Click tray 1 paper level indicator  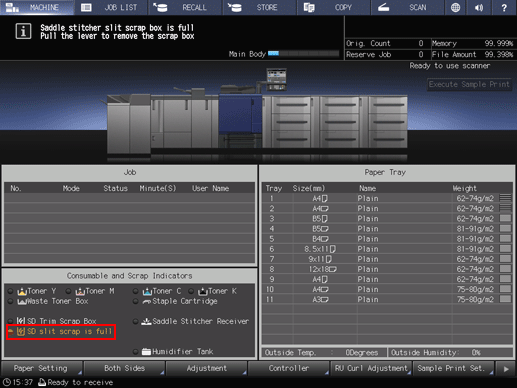pyautogui.click(x=505, y=198)
